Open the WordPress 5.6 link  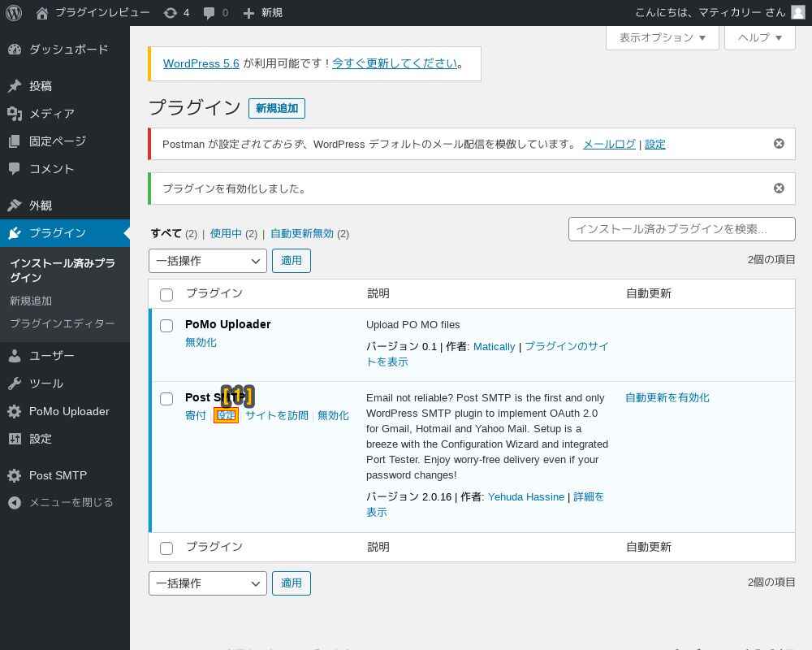click(x=201, y=63)
